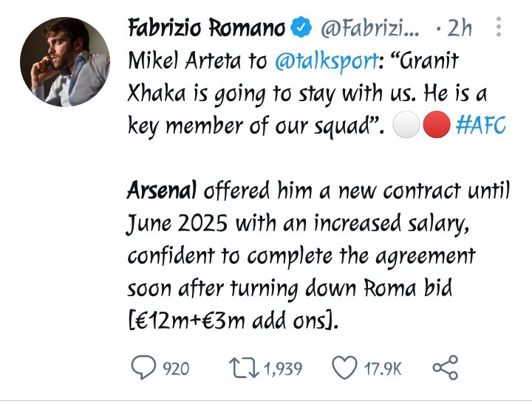Viewport: 532px width, 404px height.
Task: Click the red circle emoji
Action: point(437,125)
